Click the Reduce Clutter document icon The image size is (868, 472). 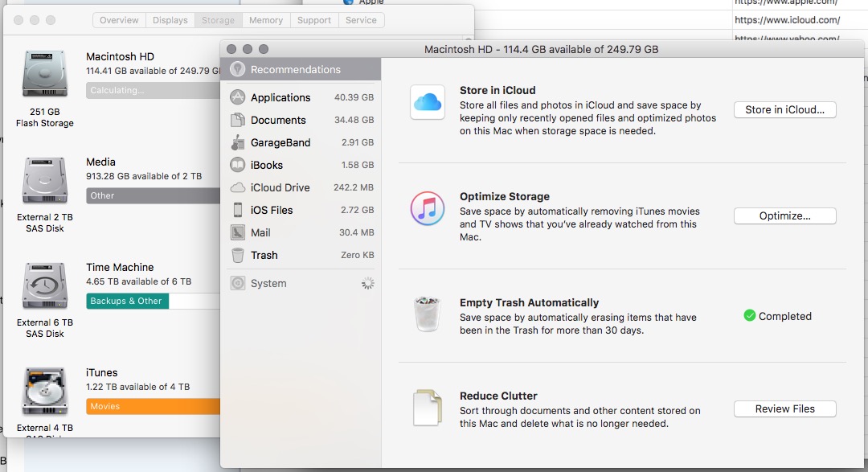coord(428,408)
